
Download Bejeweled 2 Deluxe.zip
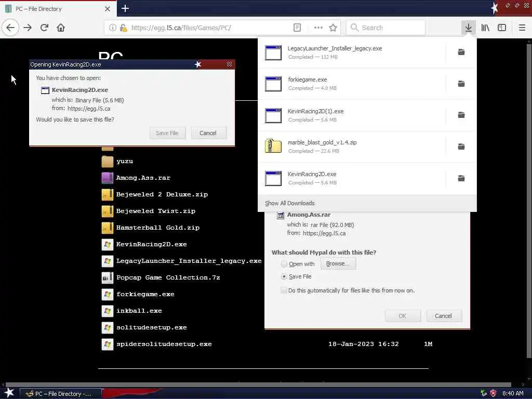point(162,194)
